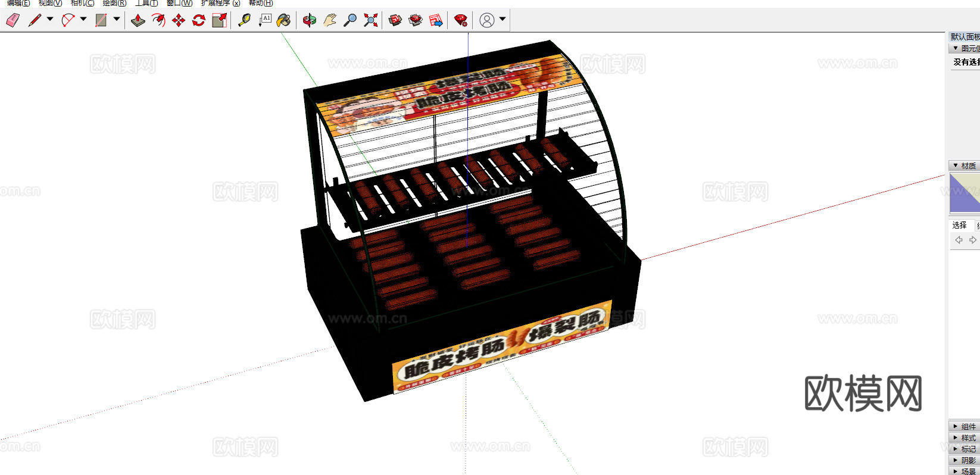This screenshot has height=475, width=980.
Task: Open the 视图(V) menu
Action: pyautogui.click(x=50, y=3)
